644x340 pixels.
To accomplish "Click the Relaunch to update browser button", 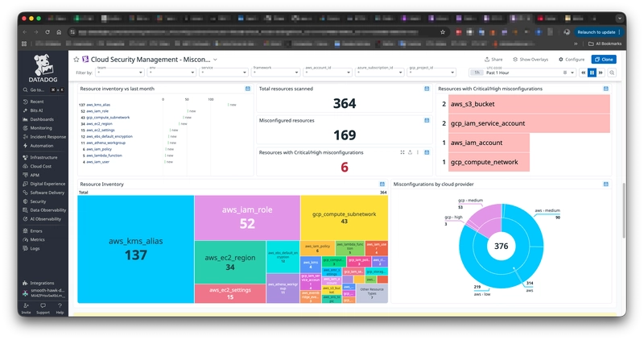I will tap(599, 32).
